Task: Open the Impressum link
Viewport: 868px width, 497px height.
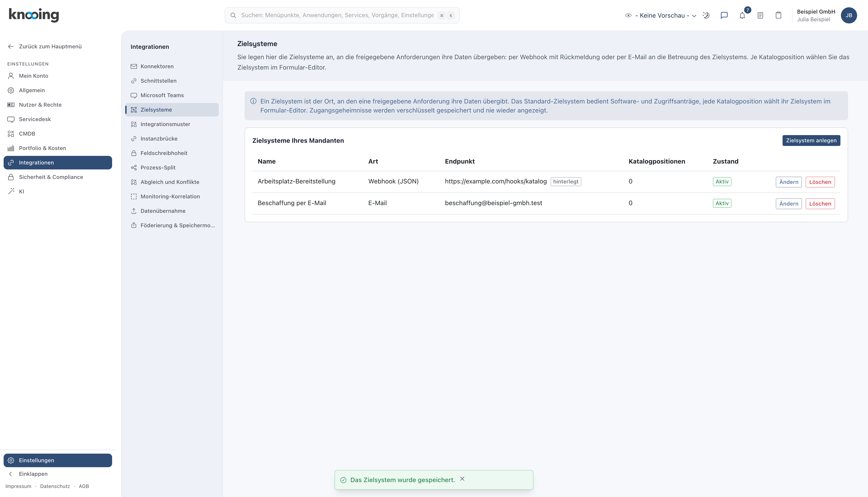Action: [x=19, y=486]
